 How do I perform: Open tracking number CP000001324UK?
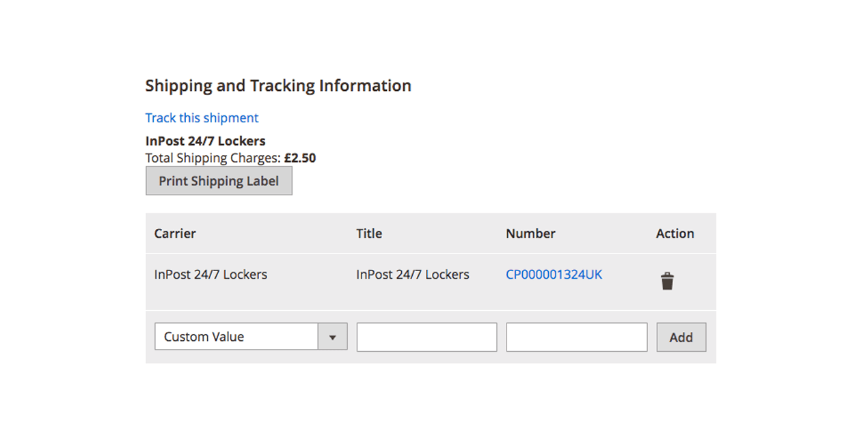coord(554,275)
